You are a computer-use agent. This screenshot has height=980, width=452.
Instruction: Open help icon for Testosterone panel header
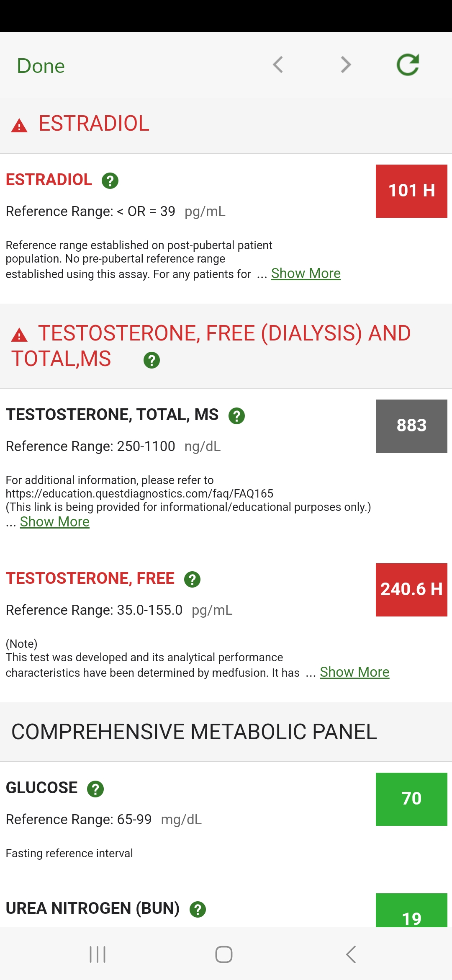pyautogui.click(x=152, y=360)
